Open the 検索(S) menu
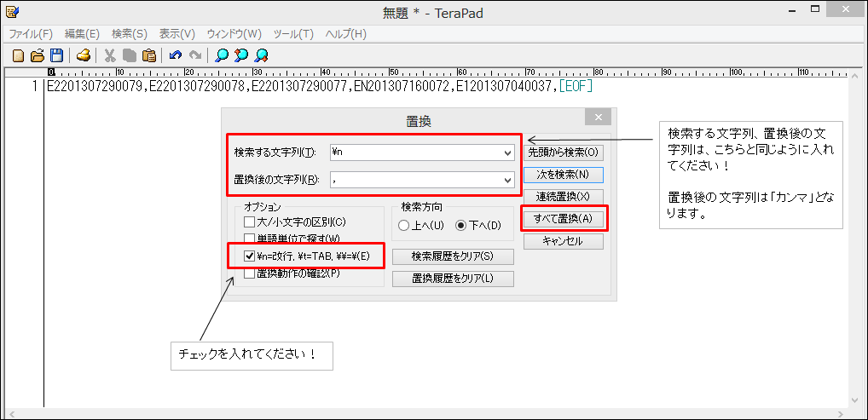 pos(130,34)
